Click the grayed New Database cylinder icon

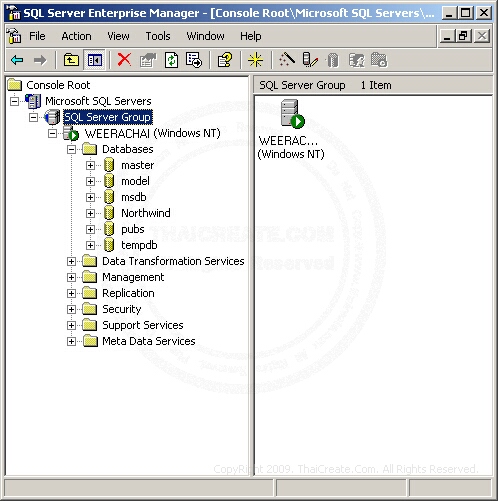[332, 60]
